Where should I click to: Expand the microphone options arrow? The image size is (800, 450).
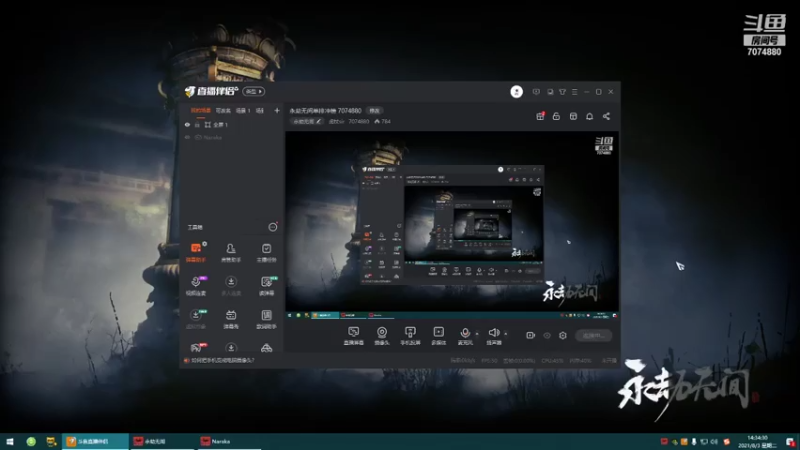(477, 334)
